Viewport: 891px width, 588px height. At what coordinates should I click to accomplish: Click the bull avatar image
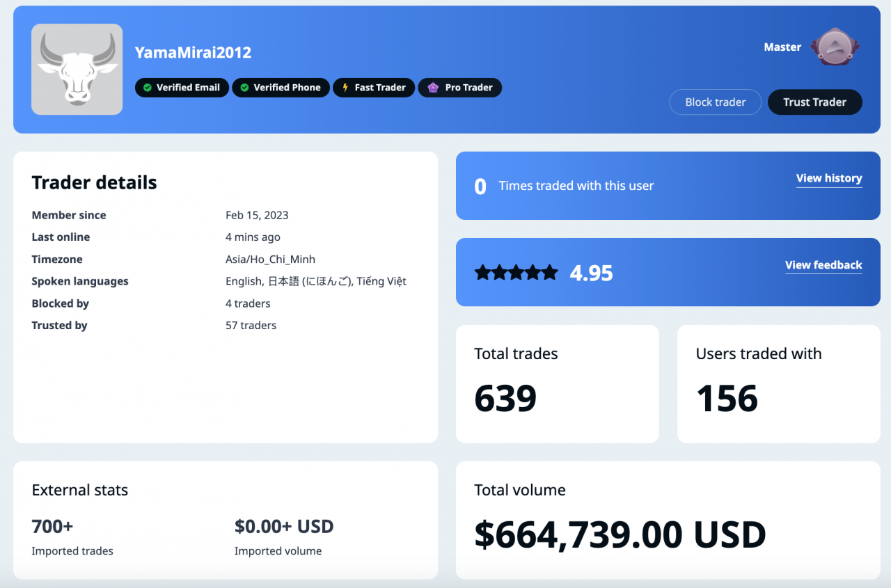(x=77, y=69)
